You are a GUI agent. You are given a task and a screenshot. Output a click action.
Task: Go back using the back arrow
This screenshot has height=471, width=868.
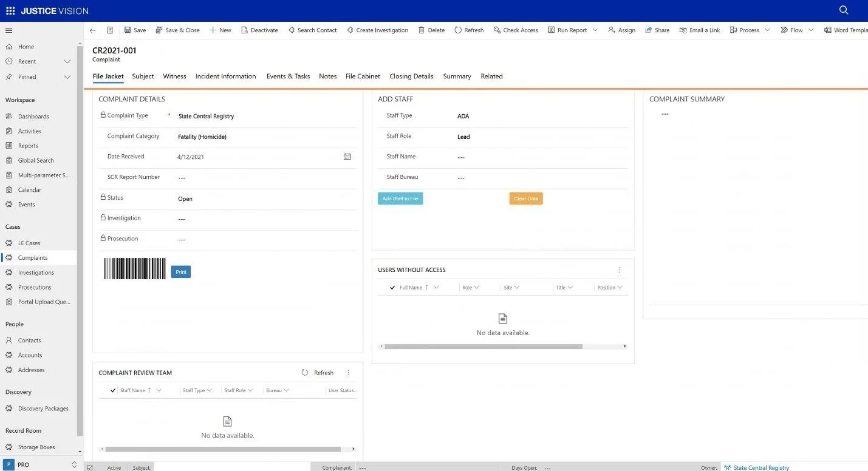[x=92, y=30]
